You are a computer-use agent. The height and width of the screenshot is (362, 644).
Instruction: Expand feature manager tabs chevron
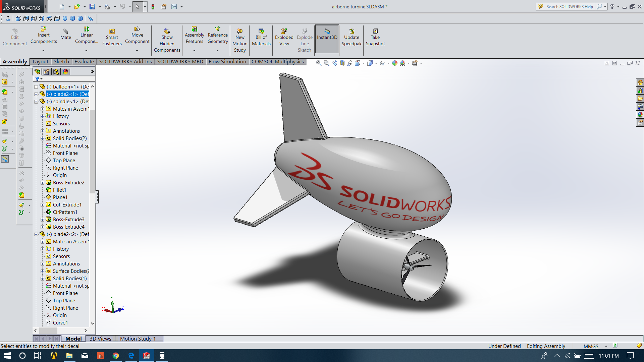(92, 72)
